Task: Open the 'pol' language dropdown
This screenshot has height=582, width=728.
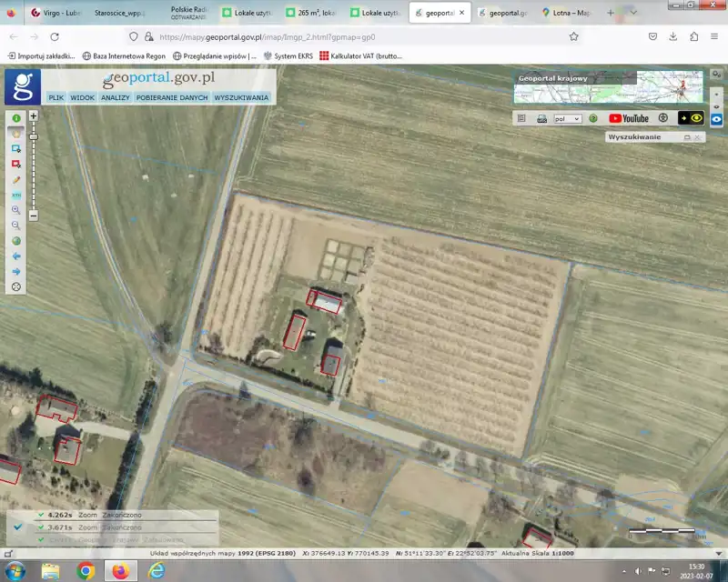Action: coord(568,118)
